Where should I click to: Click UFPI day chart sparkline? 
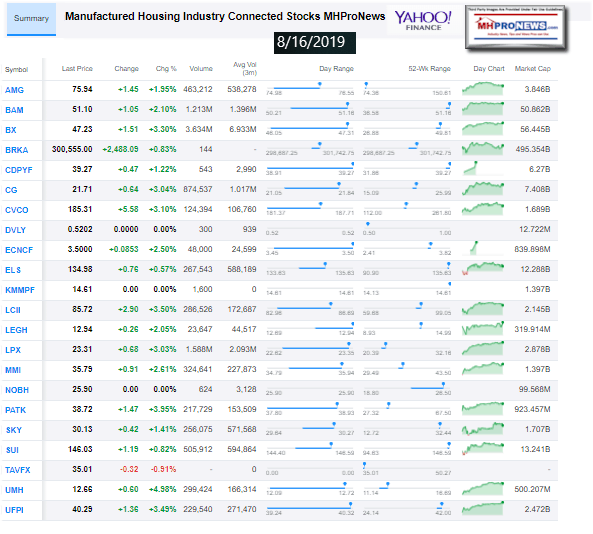tap(483, 509)
